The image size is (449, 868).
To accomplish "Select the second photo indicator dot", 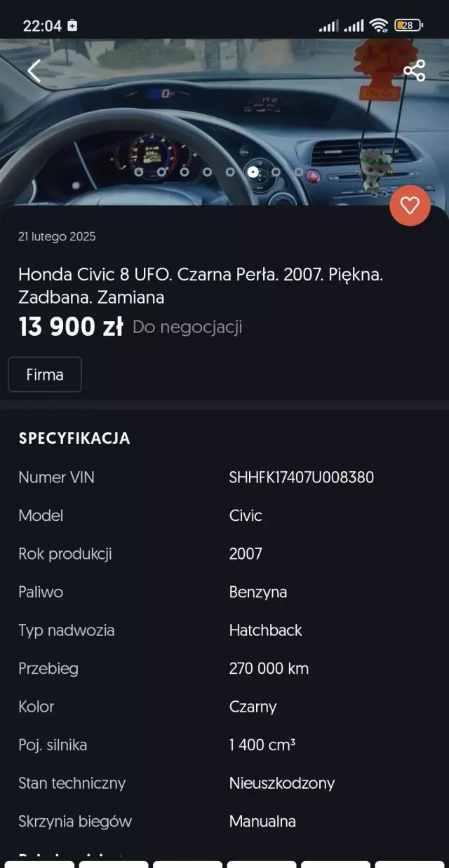I will 161,172.
